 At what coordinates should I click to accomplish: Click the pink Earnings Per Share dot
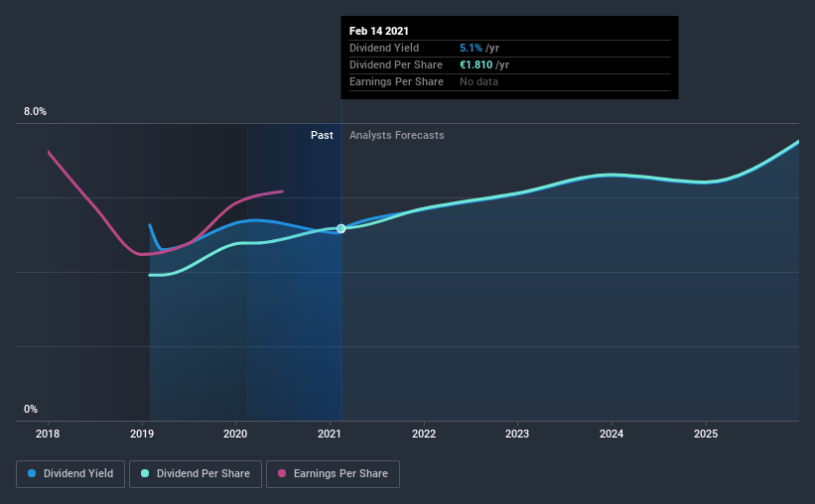(282, 473)
